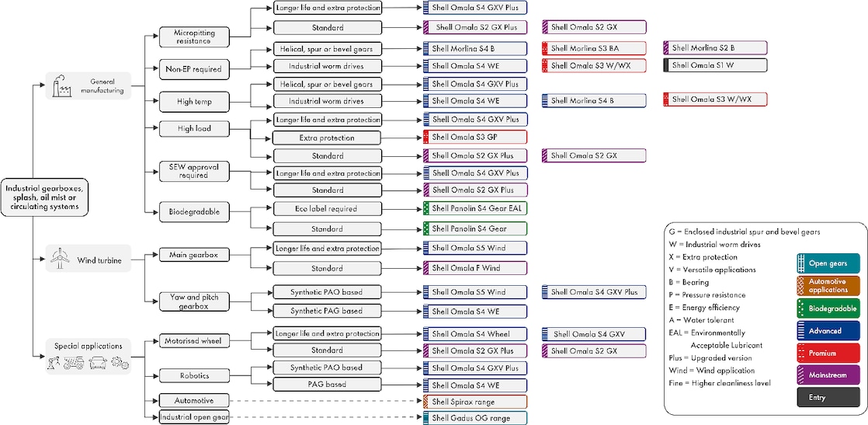This screenshot has height=425, width=868.
Task: Open the Shell Morlina S3 BA product
Action: point(595,48)
